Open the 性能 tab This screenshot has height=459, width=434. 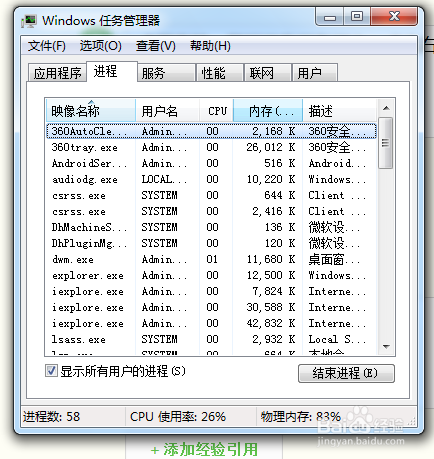[x=220, y=73]
